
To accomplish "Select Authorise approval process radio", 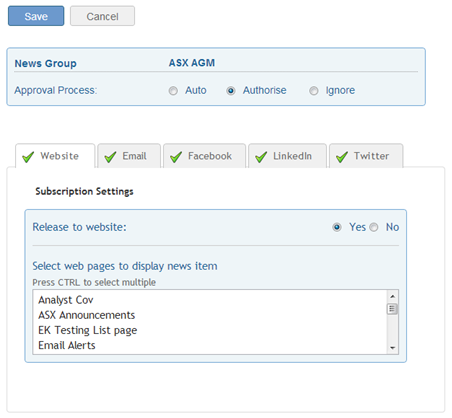I will tap(231, 91).
